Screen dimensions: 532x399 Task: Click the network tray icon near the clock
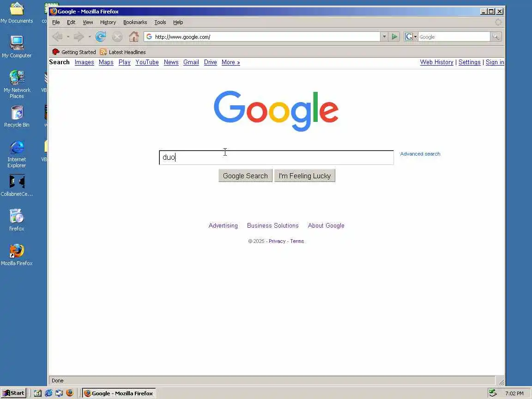[x=493, y=393]
